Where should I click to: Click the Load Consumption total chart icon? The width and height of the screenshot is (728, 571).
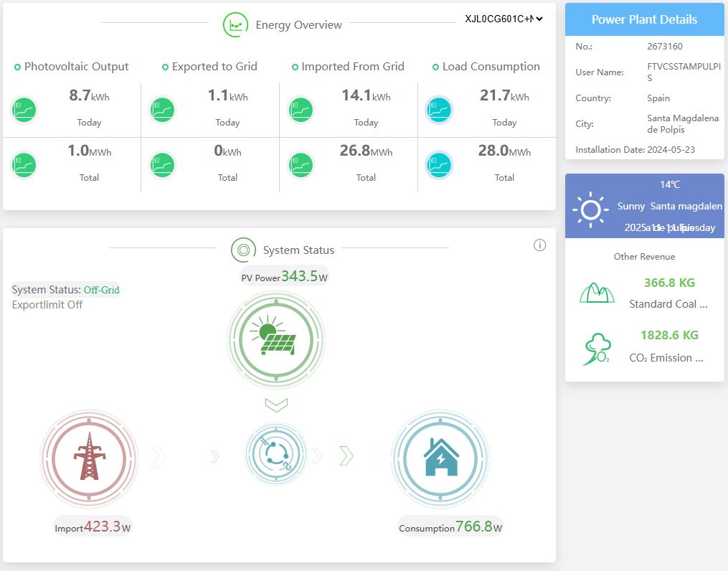[438, 164]
